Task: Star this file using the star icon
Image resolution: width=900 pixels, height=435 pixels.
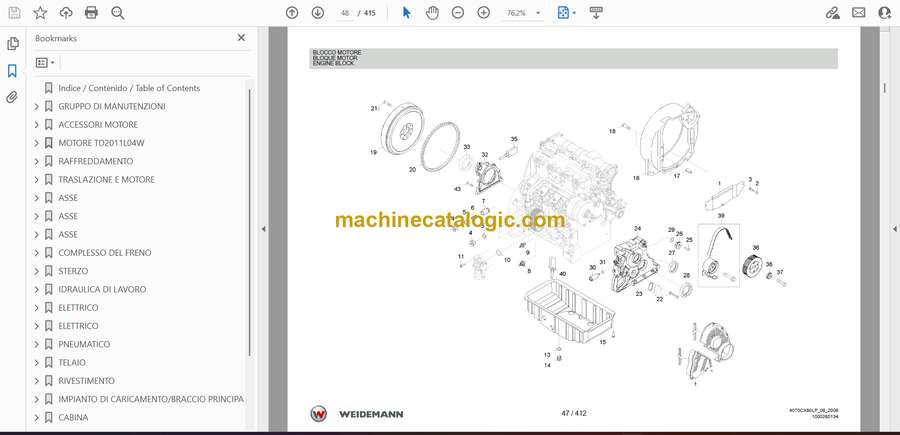Action: pyautogui.click(x=40, y=13)
